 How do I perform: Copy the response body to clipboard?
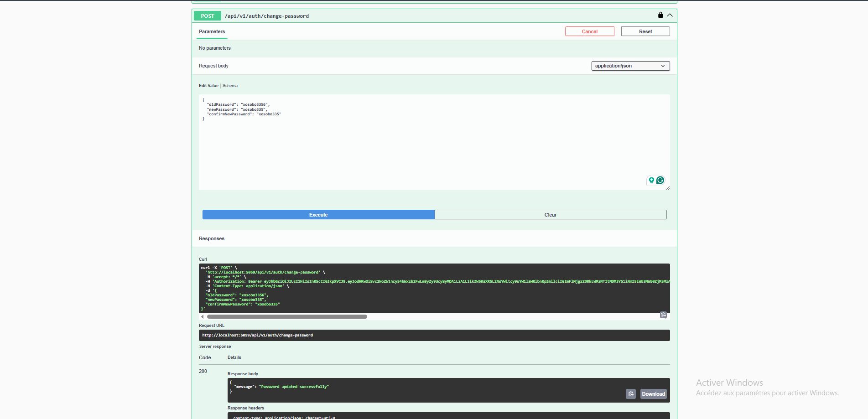(x=630, y=394)
